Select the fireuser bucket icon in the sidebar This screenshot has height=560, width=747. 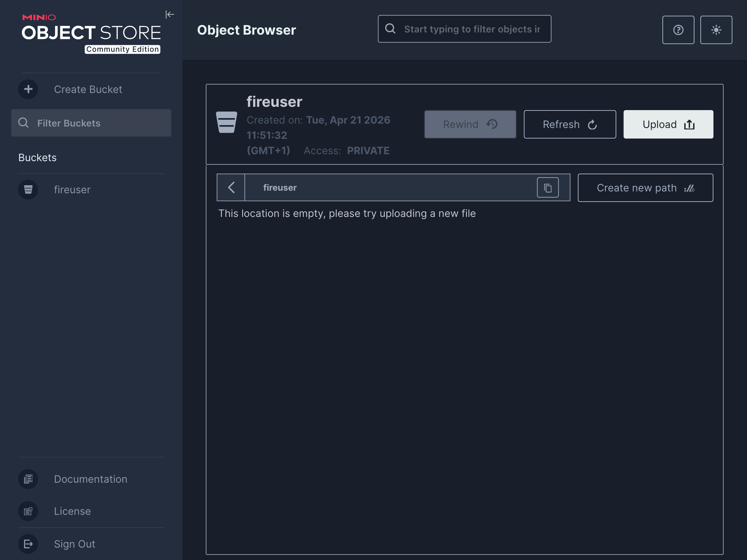(28, 190)
